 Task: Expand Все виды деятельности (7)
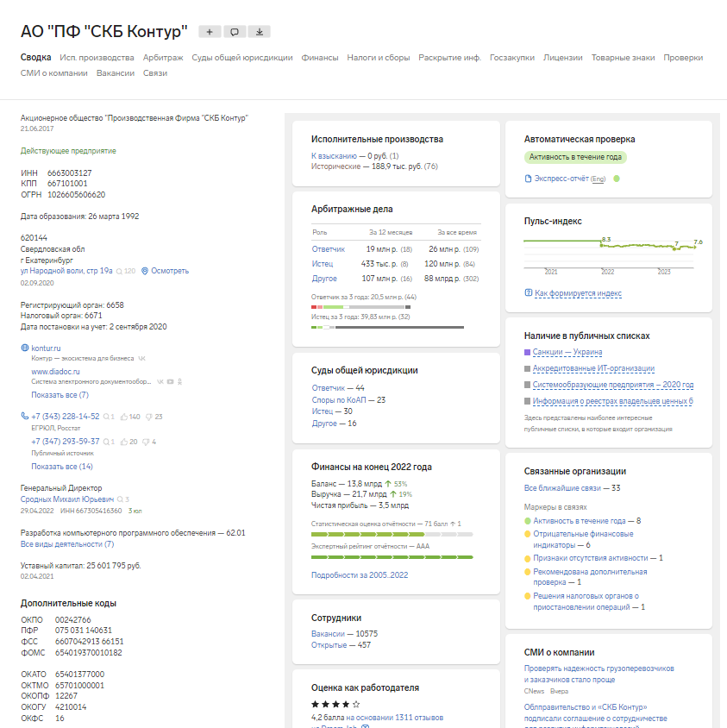click(67, 544)
